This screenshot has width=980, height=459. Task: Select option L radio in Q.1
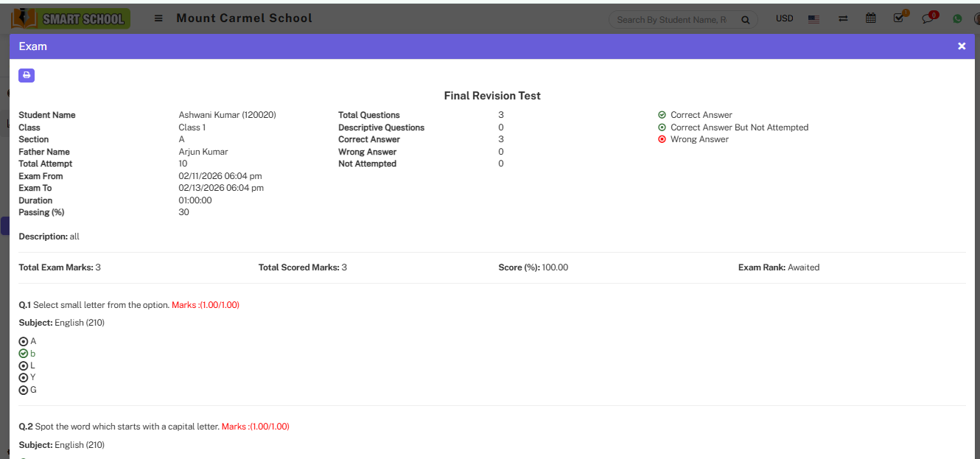click(x=24, y=365)
